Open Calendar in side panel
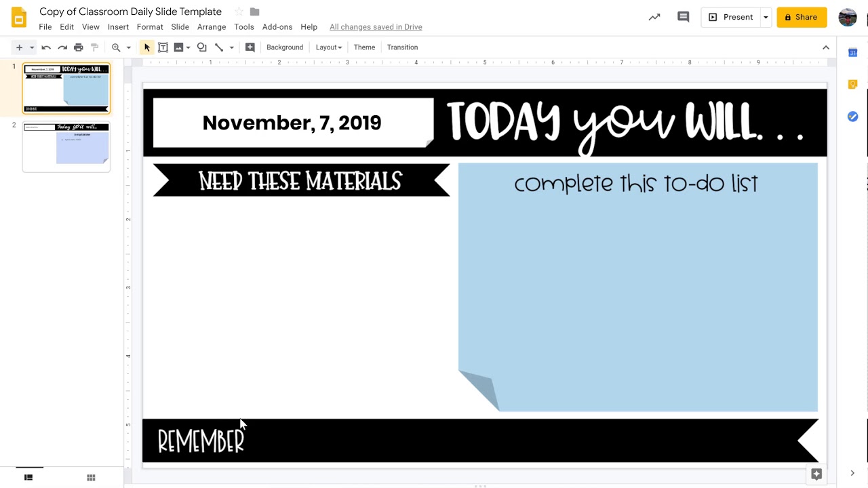This screenshot has width=868, height=488. pyautogui.click(x=853, y=53)
